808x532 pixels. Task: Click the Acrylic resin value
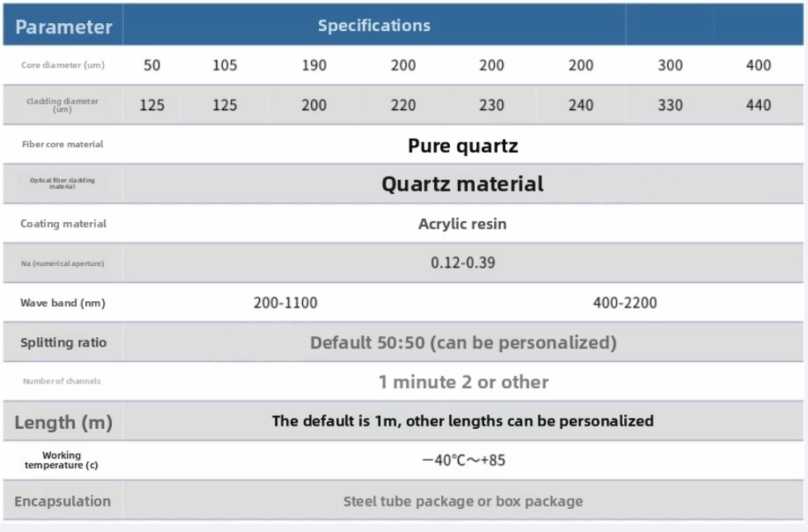point(462,224)
